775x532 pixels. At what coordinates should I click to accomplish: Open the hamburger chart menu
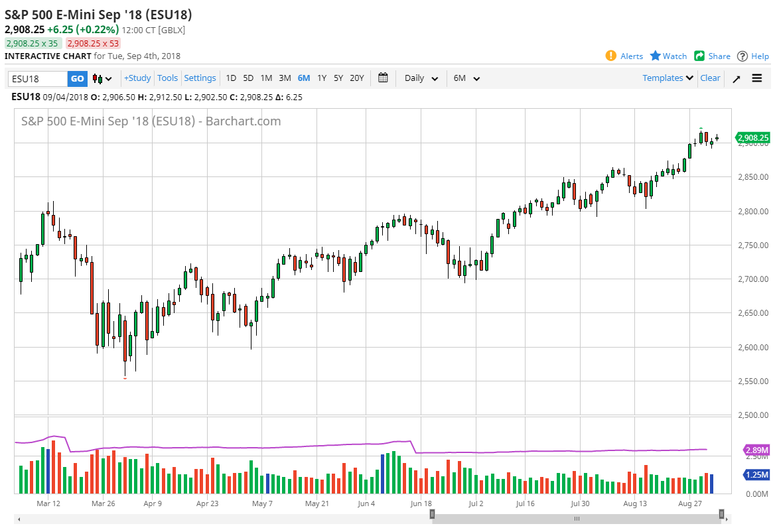point(756,78)
